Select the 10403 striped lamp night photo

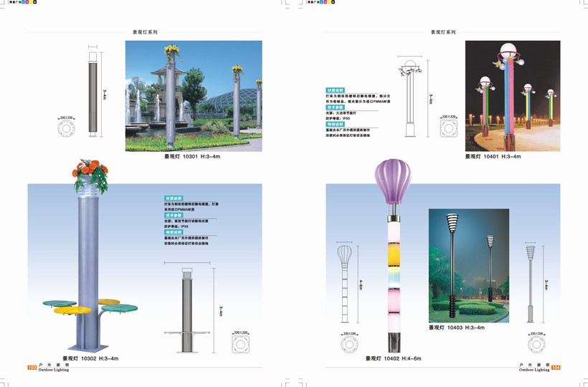click(468, 266)
